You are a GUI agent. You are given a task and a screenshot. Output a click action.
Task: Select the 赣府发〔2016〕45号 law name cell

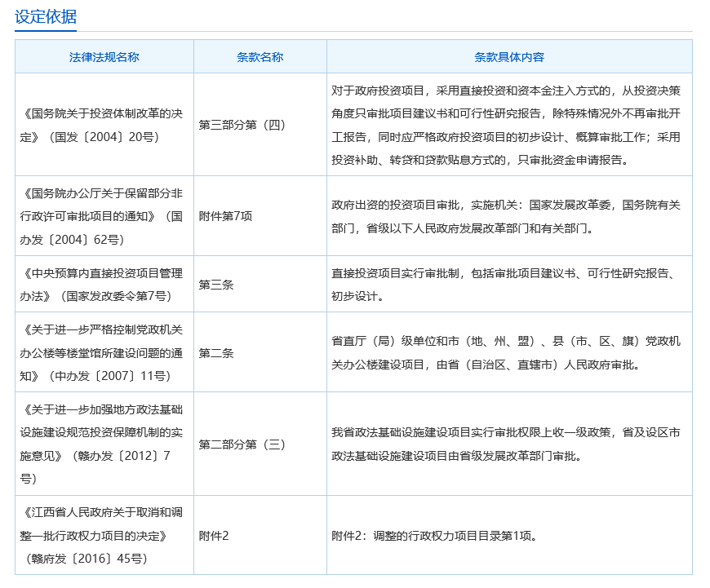[104, 536]
